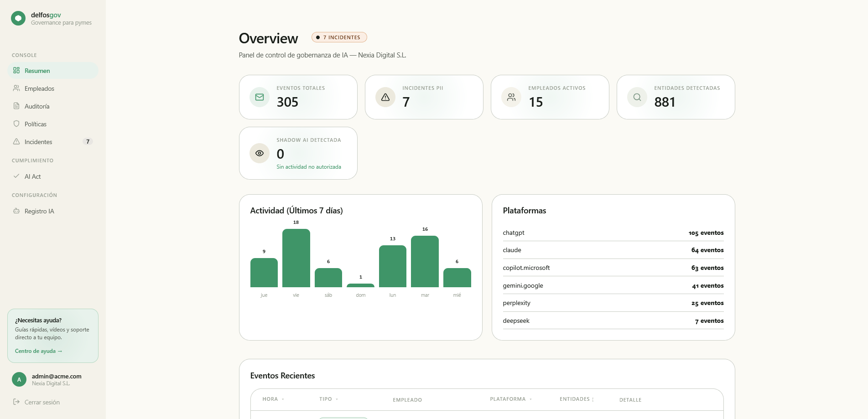The image size is (868, 419).
Task: Open the Centro de ayuda link
Action: [38, 351]
